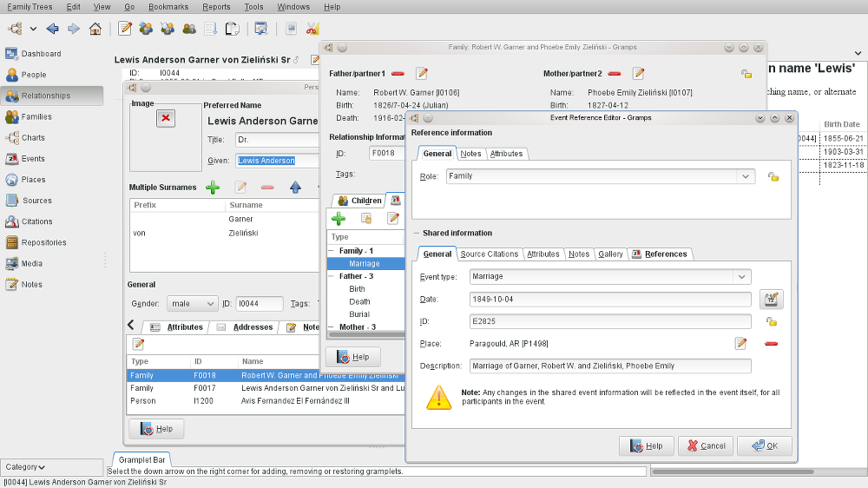Viewport: 868px width, 488px height.
Task: Click the edit place pencil icon
Action: coord(740,344)
